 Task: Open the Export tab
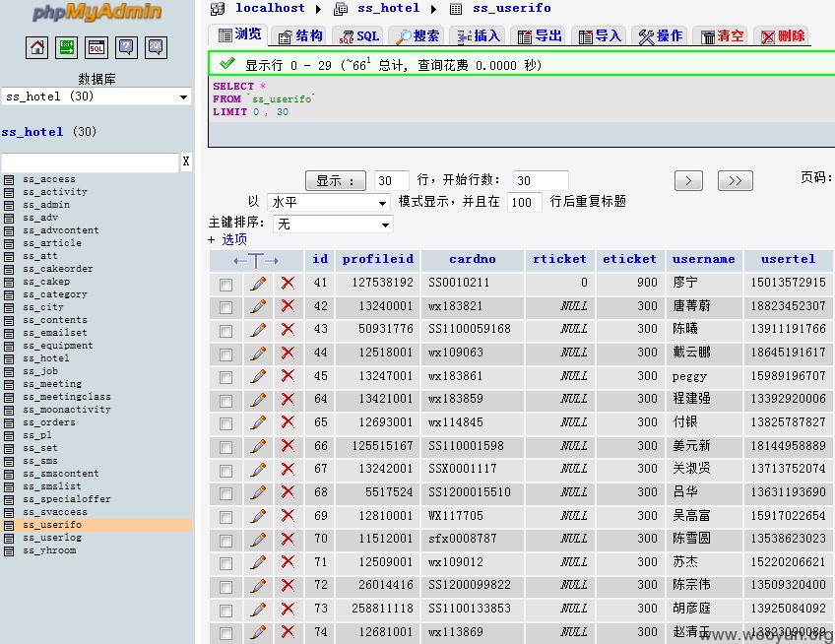pos(540,36)
